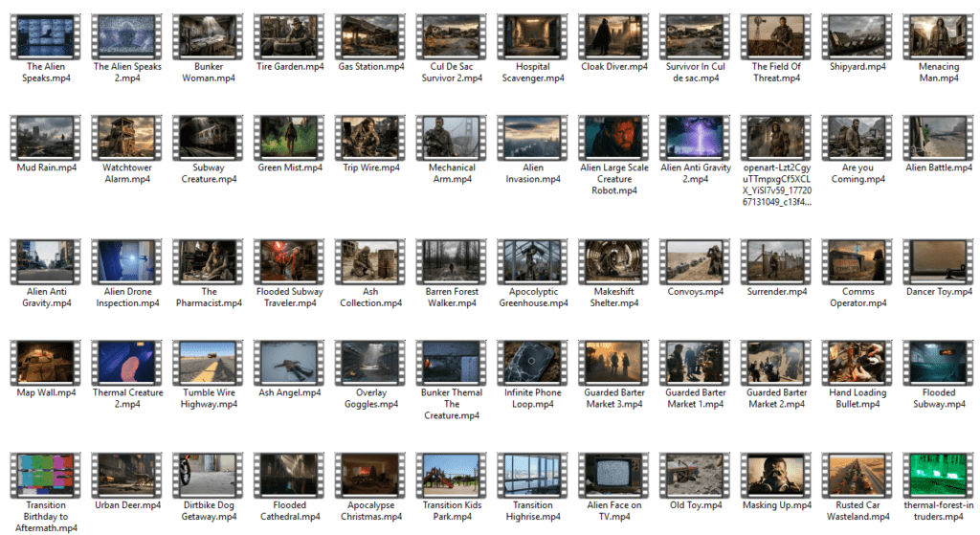Click the file starting with openart-Lzt2Cgy

click(776, 138)
